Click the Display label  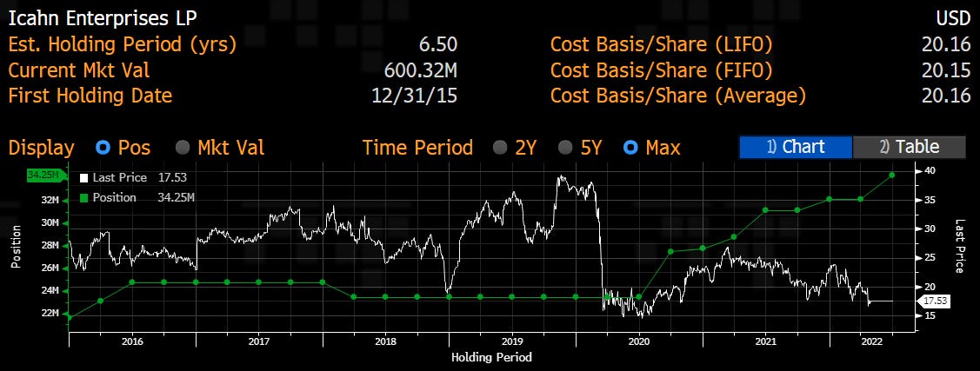coord(41,148)
